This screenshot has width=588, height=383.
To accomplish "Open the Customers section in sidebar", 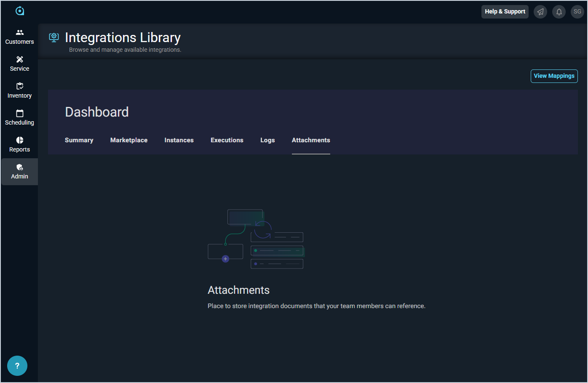I will (x=19, y=37).
